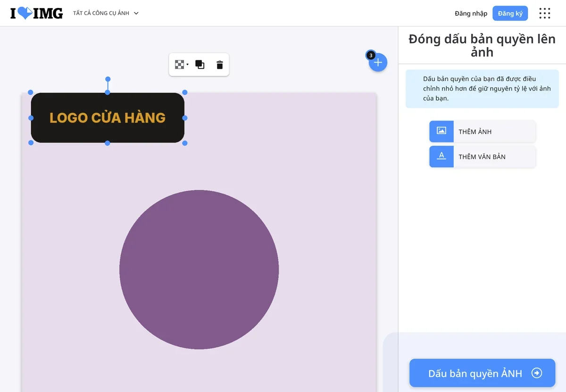Image resolution: width=566 pixels, height=392 pixels.
Task: Click the Đăng ký button
Action: click(510, 13)
